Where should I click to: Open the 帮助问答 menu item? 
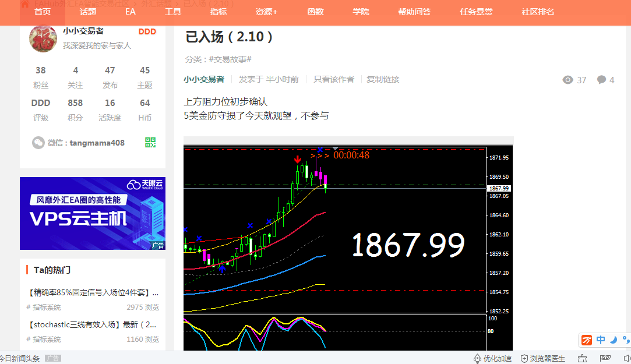[414, 12]
